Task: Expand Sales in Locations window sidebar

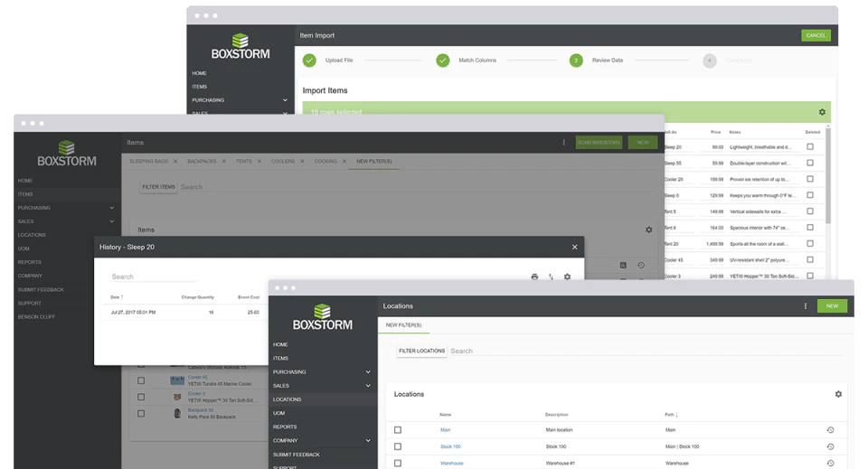Action: [368, 386]
